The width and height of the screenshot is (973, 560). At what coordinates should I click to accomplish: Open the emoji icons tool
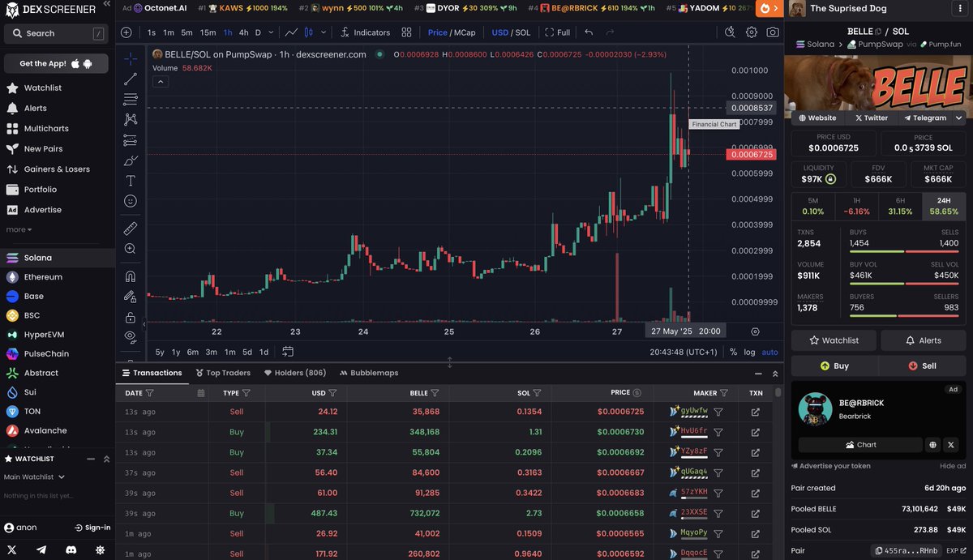[131, 201]
